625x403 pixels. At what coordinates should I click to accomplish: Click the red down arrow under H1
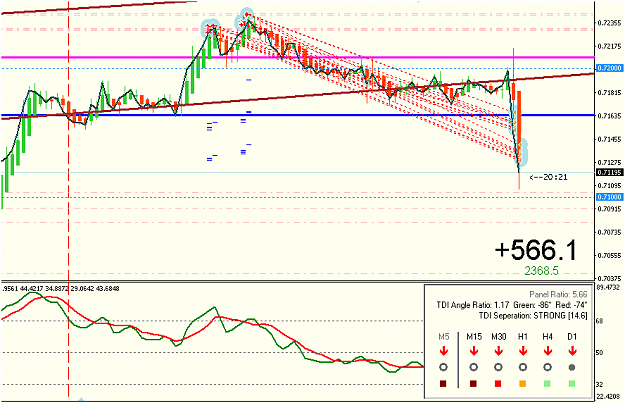point(523,351)
